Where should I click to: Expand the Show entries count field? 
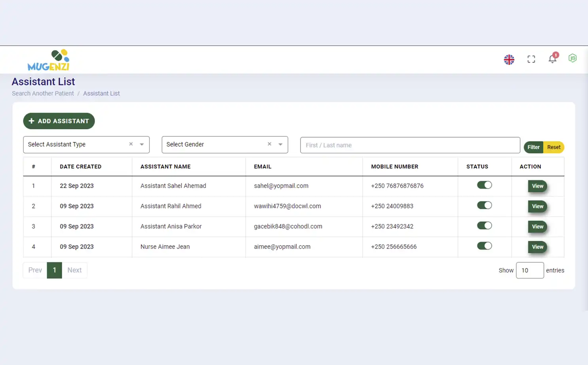click(530, 270)
